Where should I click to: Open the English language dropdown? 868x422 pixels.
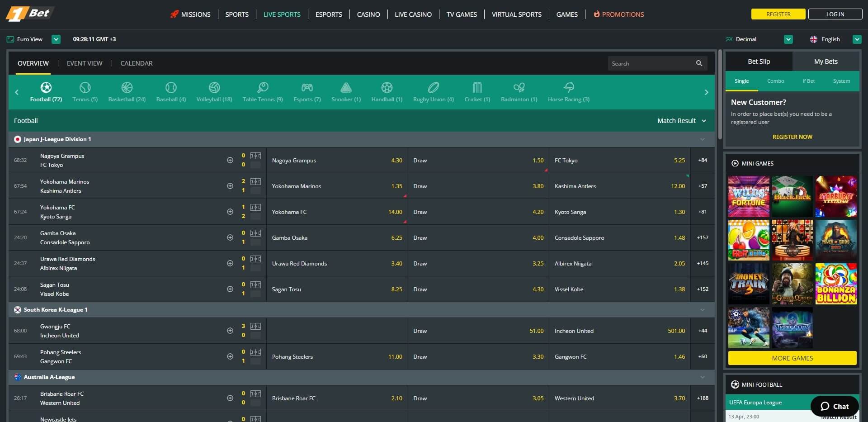click(857, 39)
